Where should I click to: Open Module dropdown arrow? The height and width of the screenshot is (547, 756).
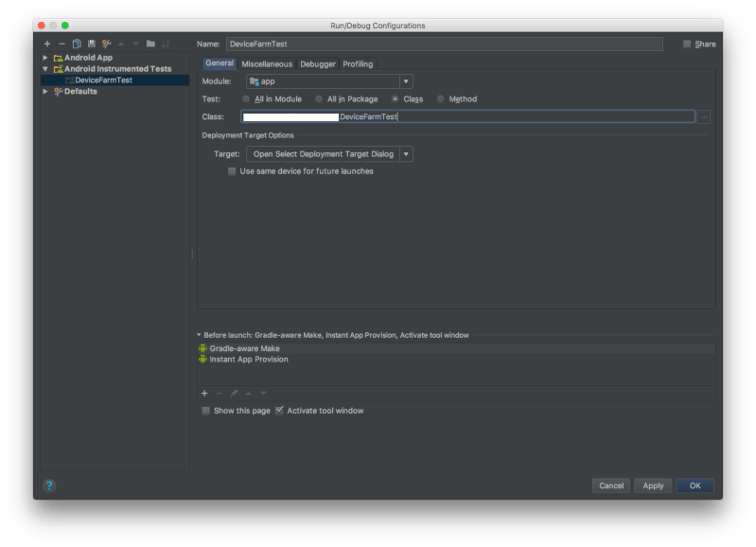tap(406, 81)
